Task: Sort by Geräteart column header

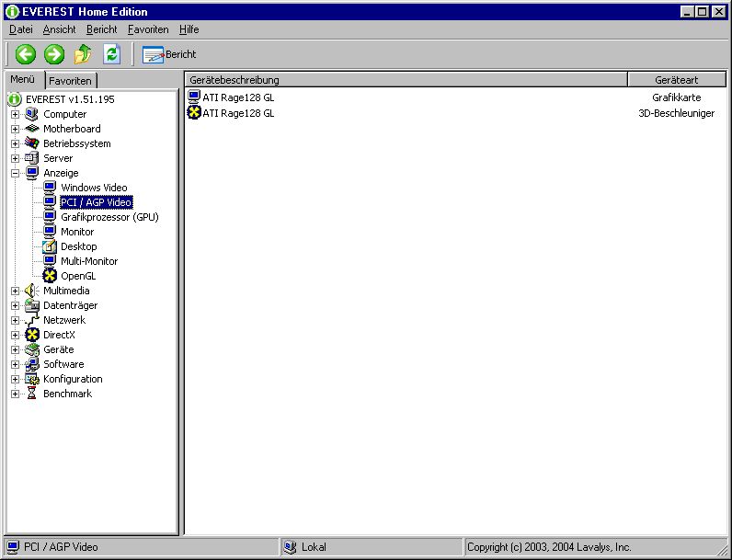Action: [677, 80]
